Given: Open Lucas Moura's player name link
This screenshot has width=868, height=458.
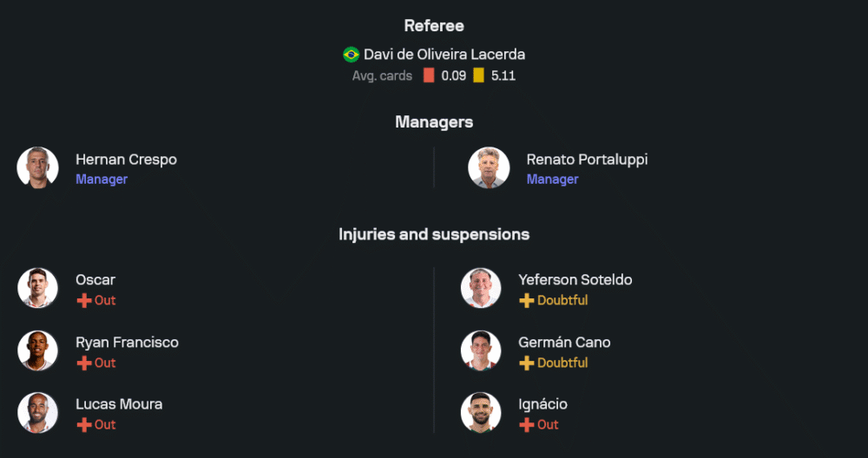Looking at the screenshot, I should pyautogui.click(x=119, y=404).
